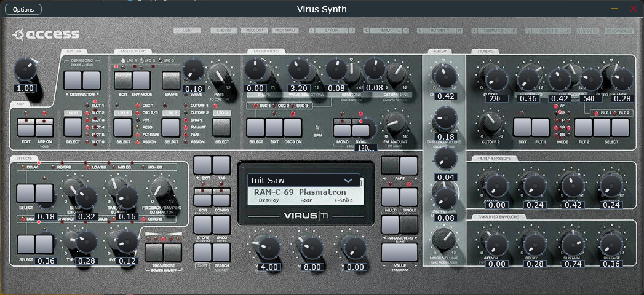Toggle the OSC3 ON button
This screenshot has height=295, width=644.
293,127
